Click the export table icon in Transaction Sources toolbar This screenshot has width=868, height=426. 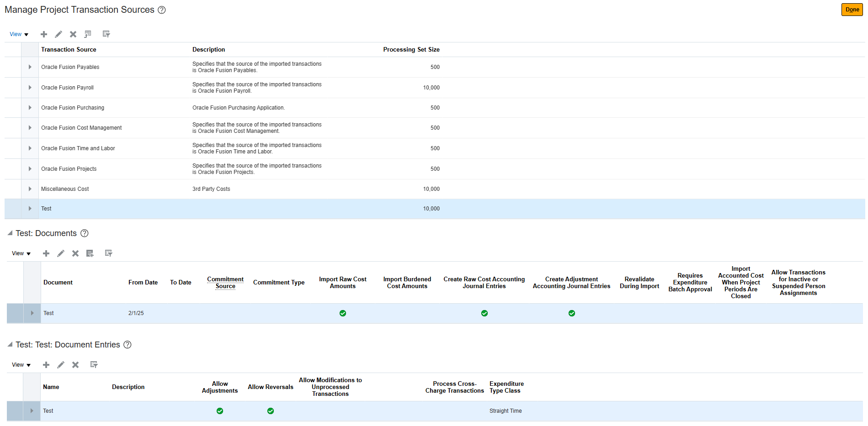(88, 34)
